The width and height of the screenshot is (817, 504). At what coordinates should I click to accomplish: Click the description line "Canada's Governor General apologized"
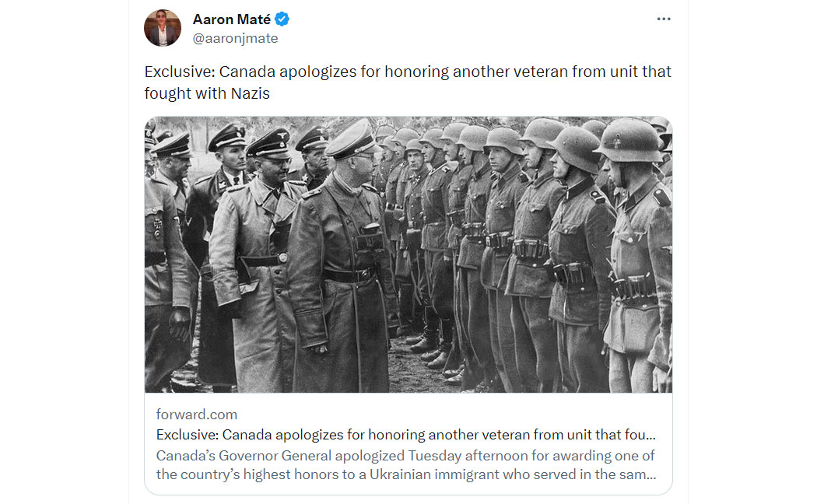[405, 456]
